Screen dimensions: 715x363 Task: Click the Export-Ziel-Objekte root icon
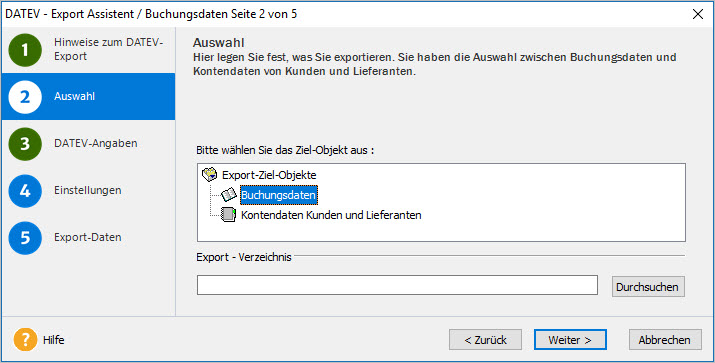click(209, 174)
